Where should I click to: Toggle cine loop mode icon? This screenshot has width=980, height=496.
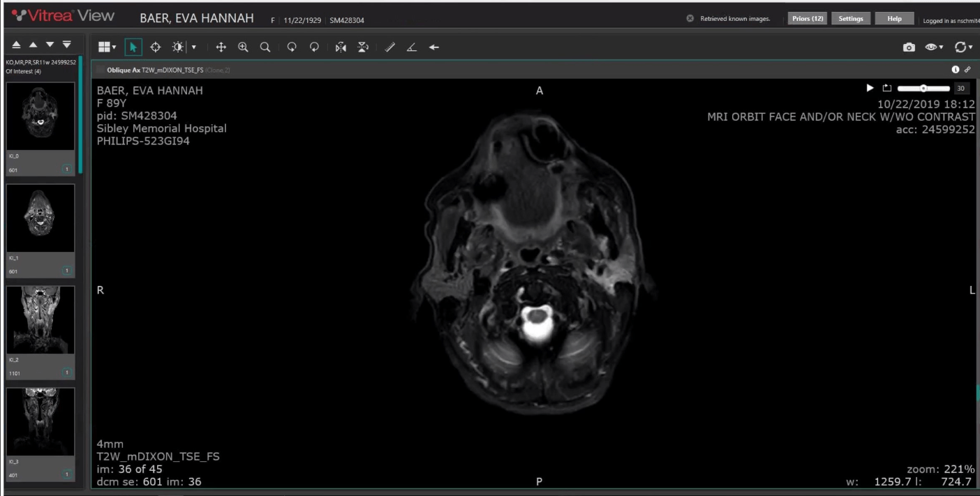[886, 88]
